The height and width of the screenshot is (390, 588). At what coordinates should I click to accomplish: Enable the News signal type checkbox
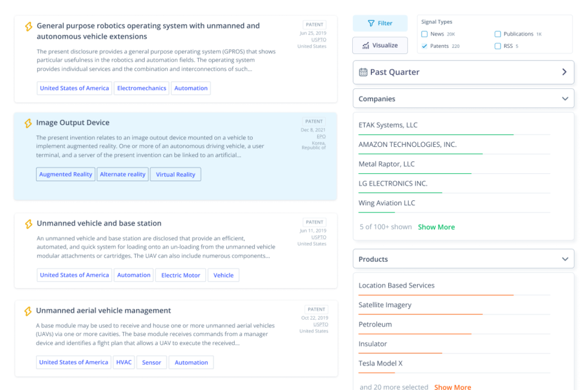coord(425,34)
